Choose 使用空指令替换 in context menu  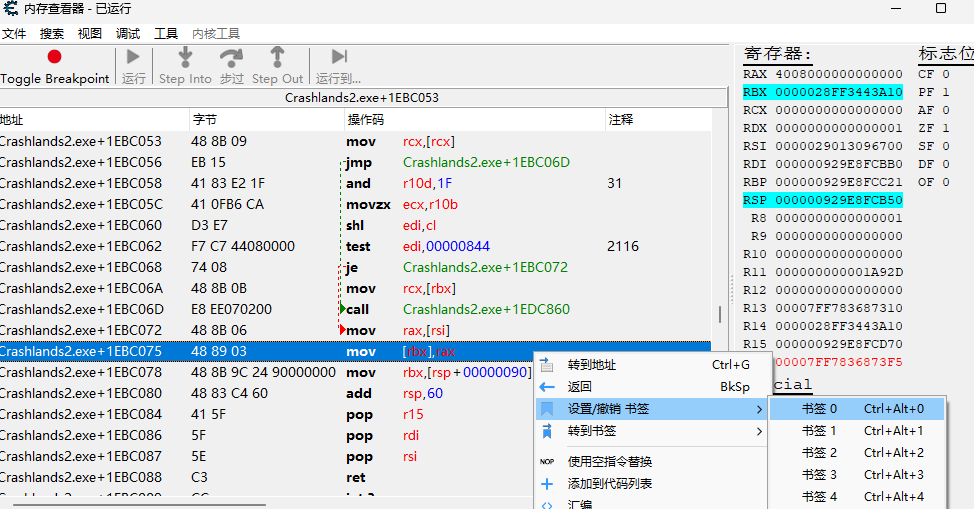[x=652, y=462]
